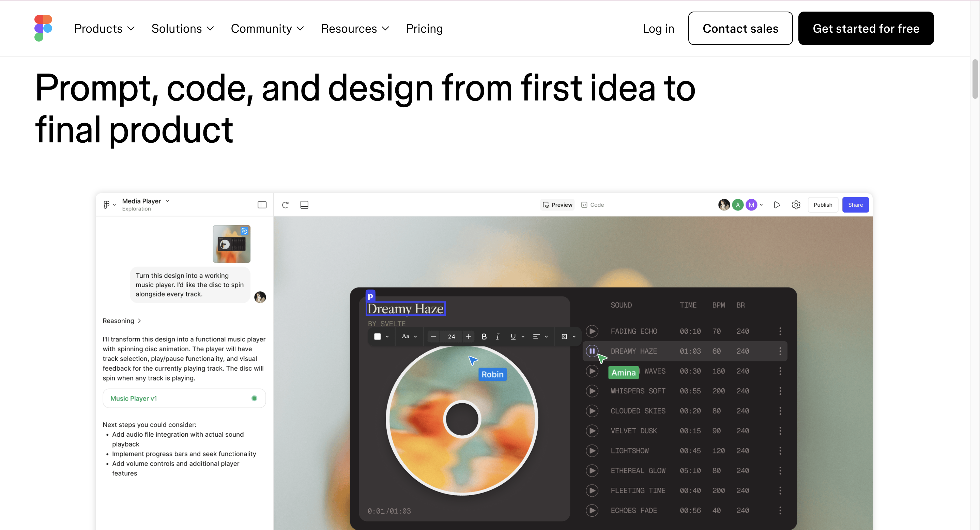Open the Products dropdown menu
This screenshot has height=530, width=980.
click(104, 29)
